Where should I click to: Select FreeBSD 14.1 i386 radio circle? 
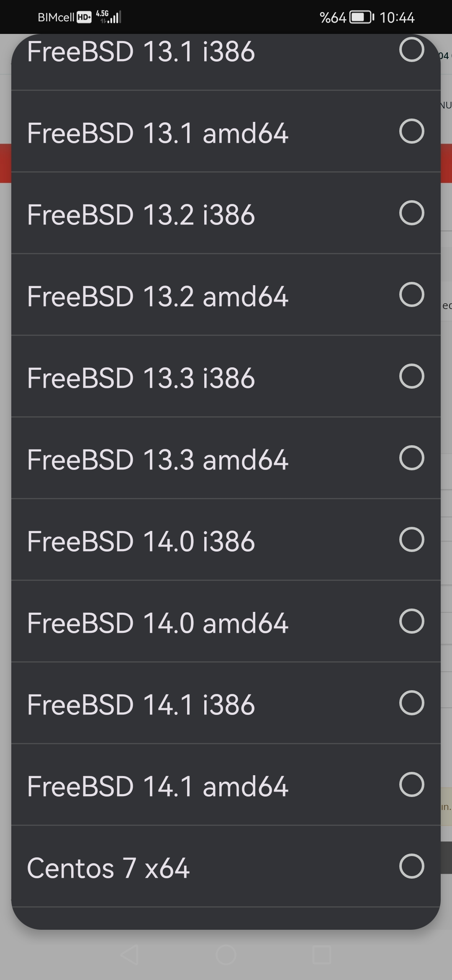pos(412,703)
